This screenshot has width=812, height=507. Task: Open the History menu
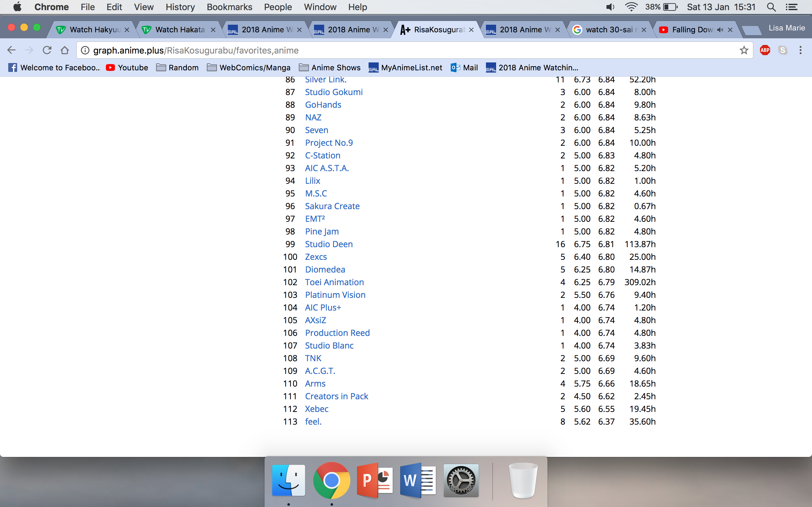point(180,7)
